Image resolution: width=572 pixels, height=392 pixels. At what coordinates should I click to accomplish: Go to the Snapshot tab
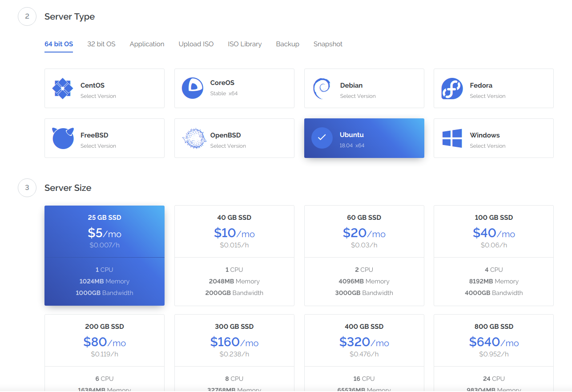[x=328, y=44]
